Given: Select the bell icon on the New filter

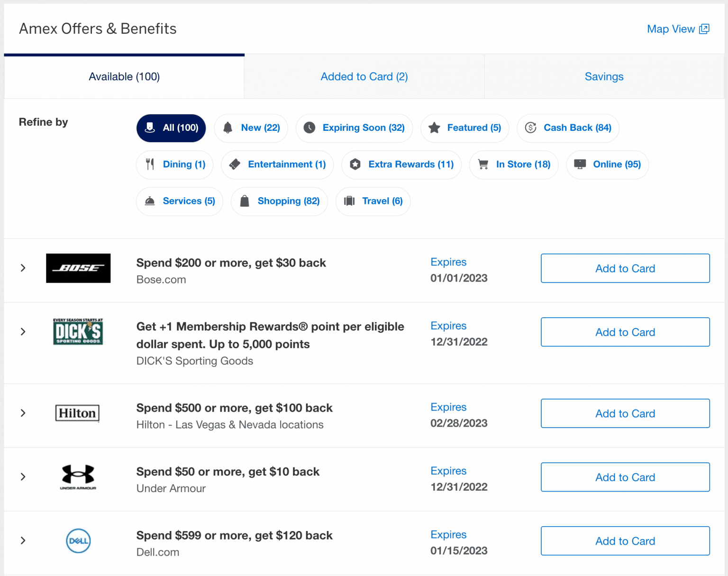Looking at the screenshot, I should 228,128.
